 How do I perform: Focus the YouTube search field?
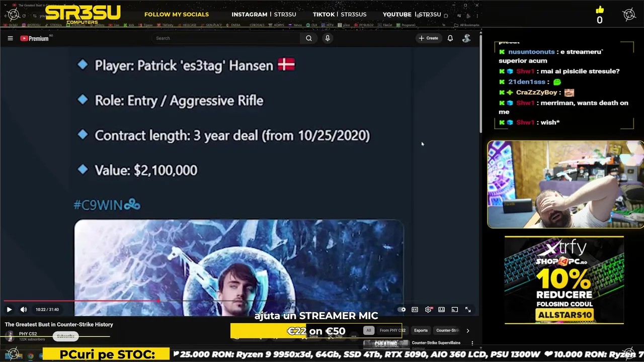point(226,38)
